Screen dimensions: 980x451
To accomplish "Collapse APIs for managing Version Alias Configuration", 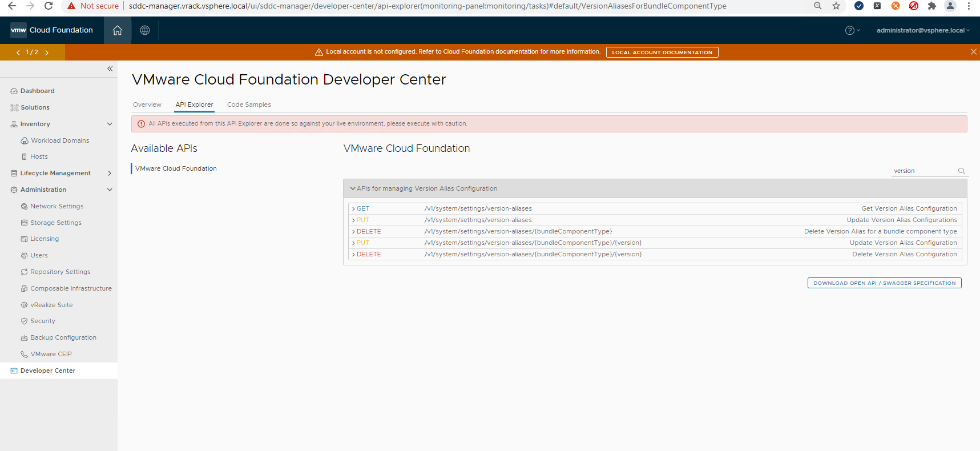I will coord(353,188).
